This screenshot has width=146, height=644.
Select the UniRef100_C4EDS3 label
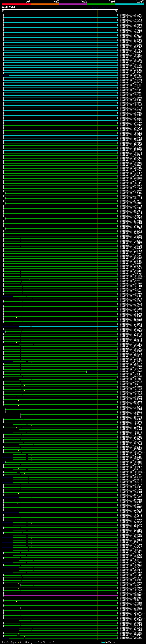[131, 628]
